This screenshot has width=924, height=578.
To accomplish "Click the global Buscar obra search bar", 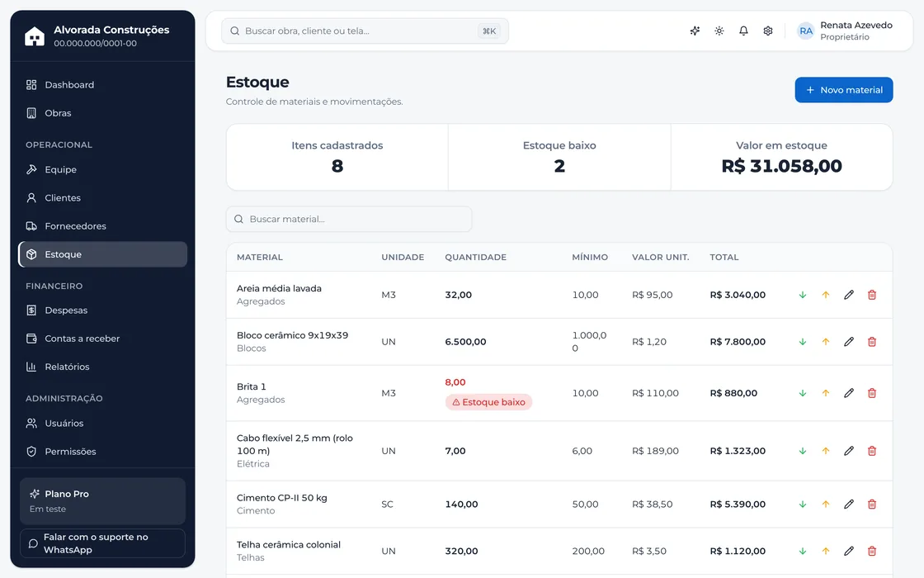I will (x=365, y=31).
